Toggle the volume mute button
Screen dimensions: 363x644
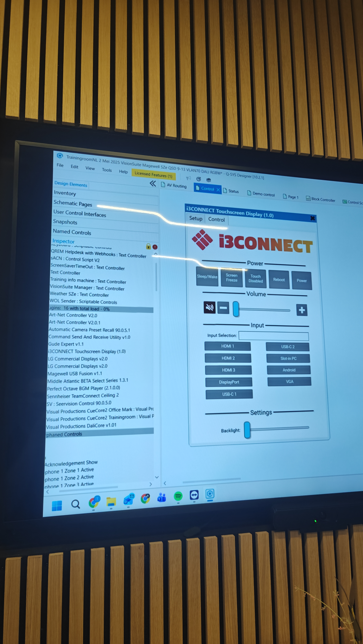click(210, 307)
